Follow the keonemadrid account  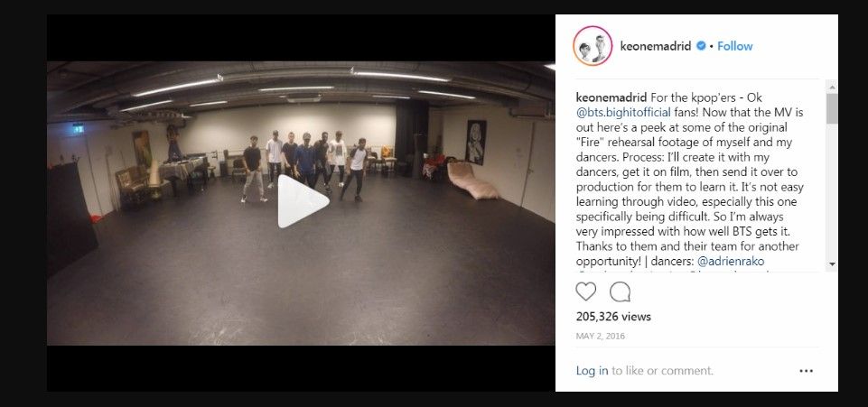pyautogui.click(x=734, y=46)
